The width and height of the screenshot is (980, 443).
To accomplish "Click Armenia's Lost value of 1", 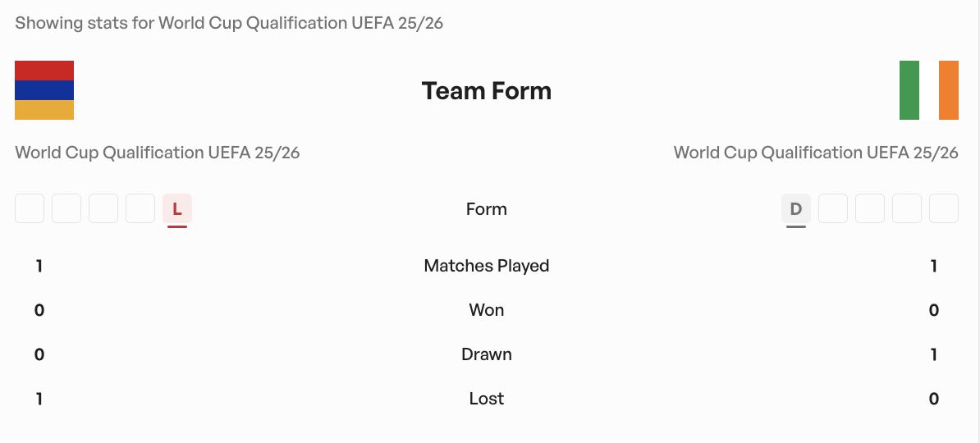I will (x=39, y=399).
